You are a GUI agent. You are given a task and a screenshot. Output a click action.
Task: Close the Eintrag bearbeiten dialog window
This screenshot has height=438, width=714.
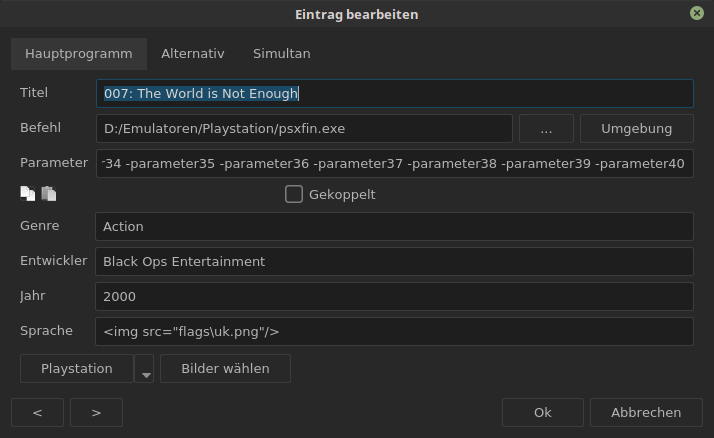coord(696,14)
